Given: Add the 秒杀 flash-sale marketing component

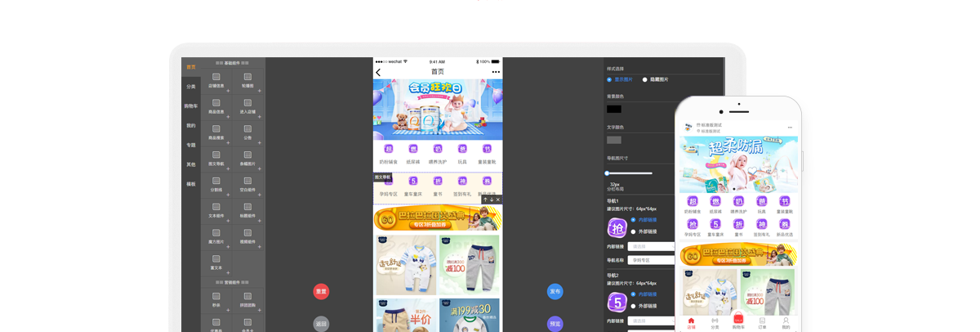Looking at the screenshot, I should pos(216,300).
